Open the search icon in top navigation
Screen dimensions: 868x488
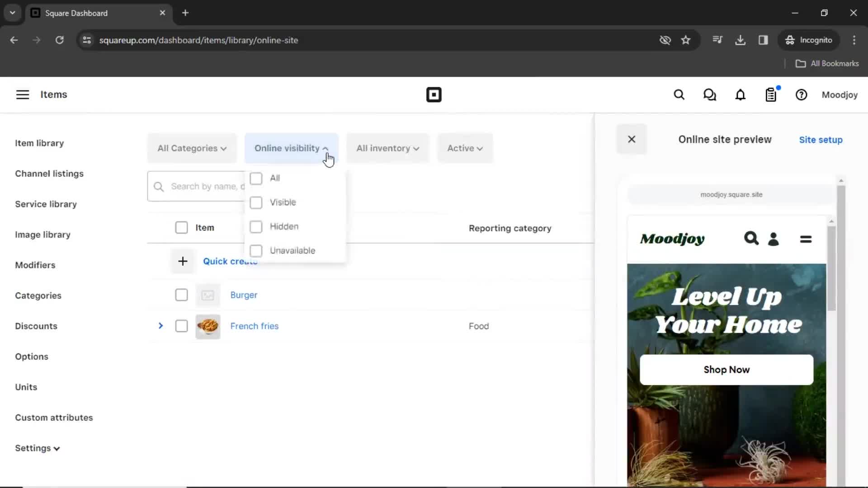[x=679, y=95]
